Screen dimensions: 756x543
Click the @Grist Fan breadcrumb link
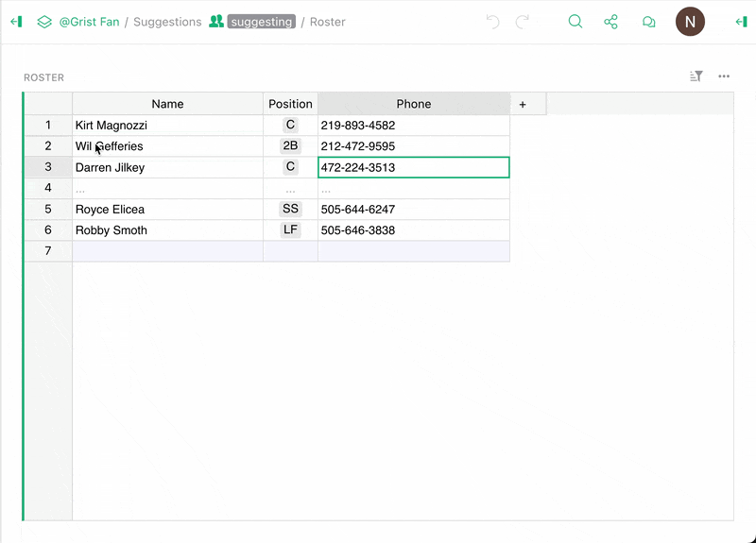89,22
